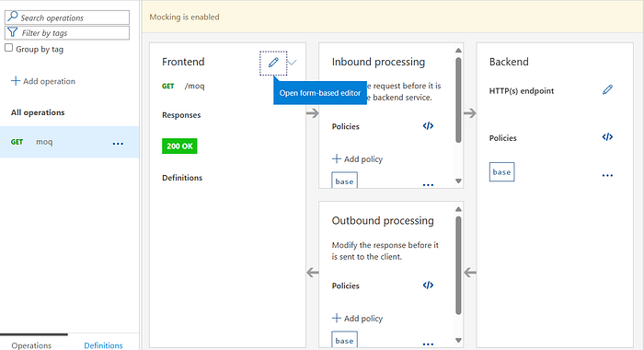Open ellipsis menu for Inbound base policy

point(428,184)
